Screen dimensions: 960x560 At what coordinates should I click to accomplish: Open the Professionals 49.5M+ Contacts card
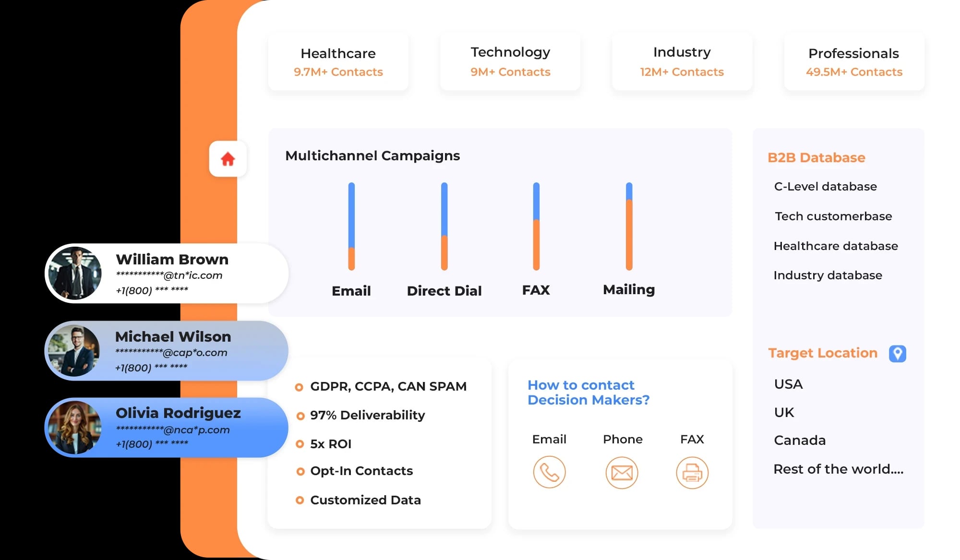point(853,62)
